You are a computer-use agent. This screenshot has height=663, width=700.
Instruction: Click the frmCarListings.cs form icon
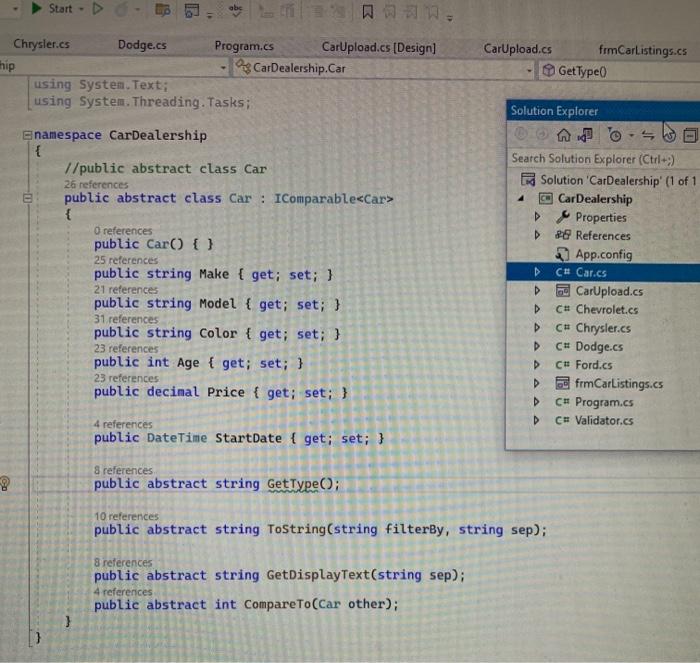tap(562, 383)
